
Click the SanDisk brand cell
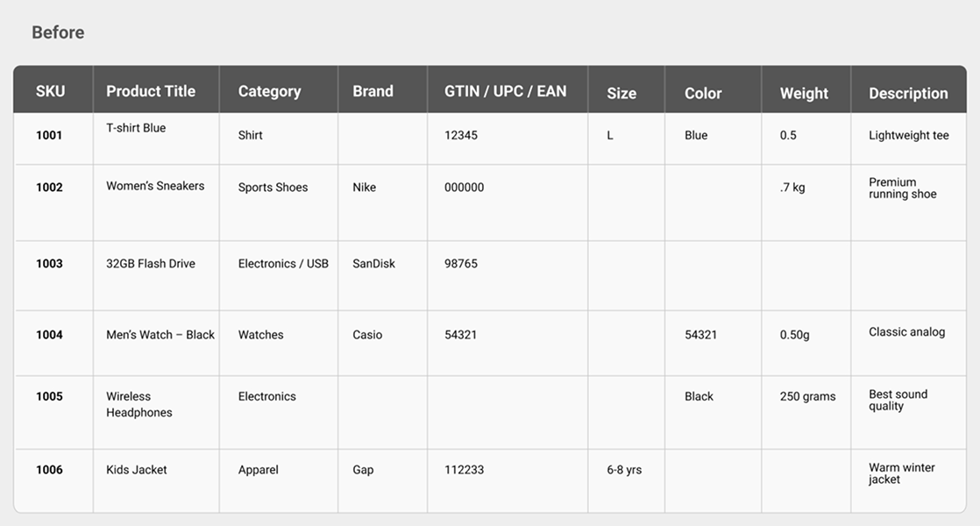[373, 264]
